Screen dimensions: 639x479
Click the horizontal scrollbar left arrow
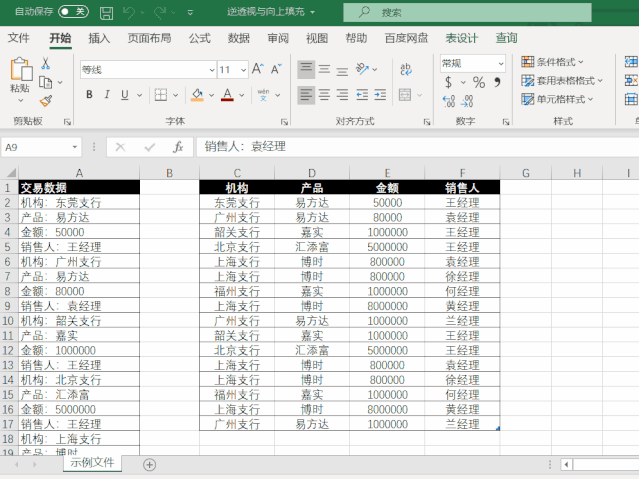[x=566, y=464]
